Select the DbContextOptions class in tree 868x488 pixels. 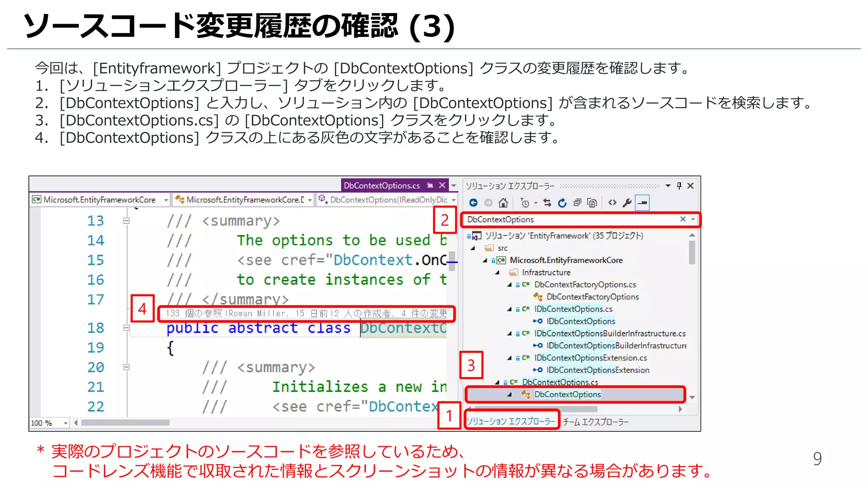coord(568,394)
